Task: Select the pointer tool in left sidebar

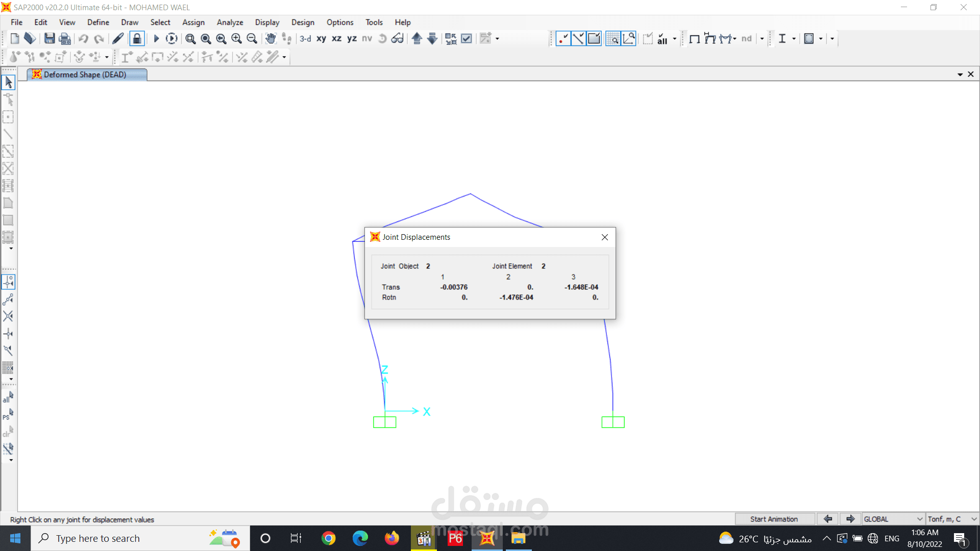Action: pyautogui.click(x=8, y=82)
